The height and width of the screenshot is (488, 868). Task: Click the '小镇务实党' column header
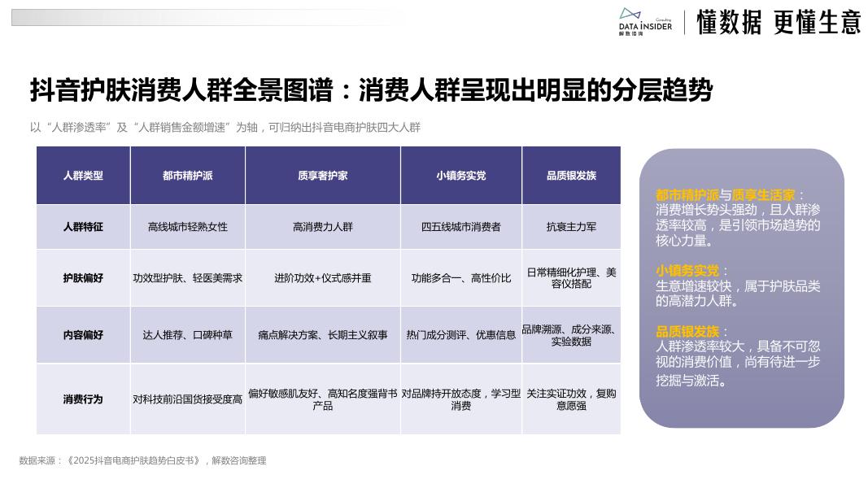coord(461,176)
